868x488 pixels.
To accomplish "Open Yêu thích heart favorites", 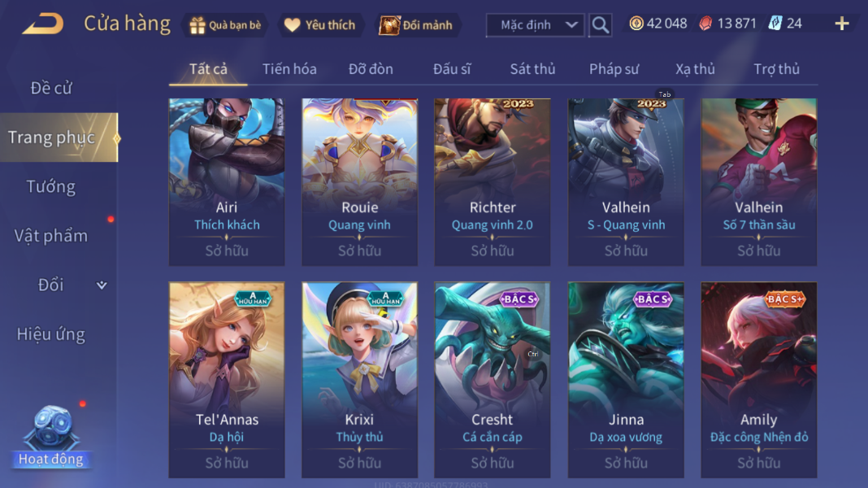I will [x=292, y=25].
